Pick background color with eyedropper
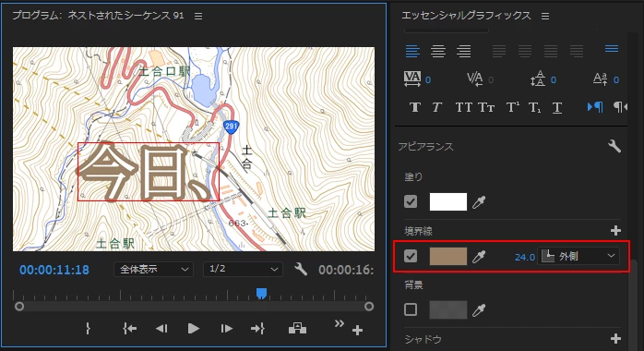The width and height of the screenshot is (644, 351). (x=479, y=310)
